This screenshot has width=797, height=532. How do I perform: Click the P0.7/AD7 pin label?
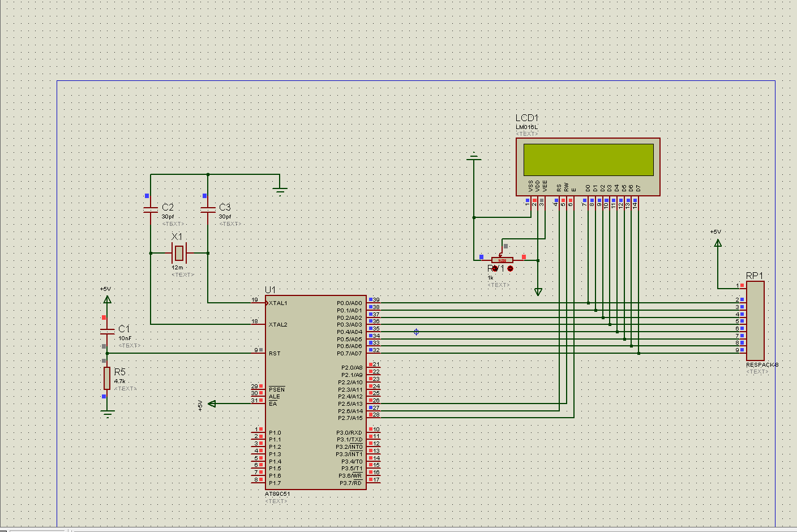[x=349, y=354]
